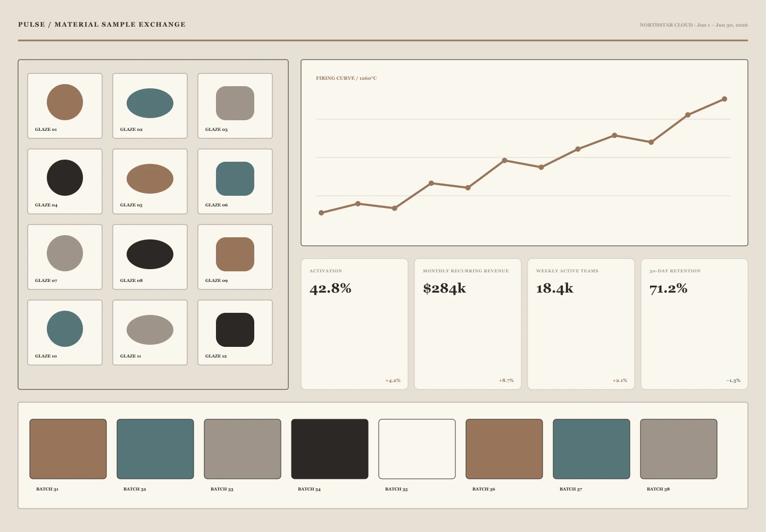The width and height of the screenshot is (766, 532).
Task: Select the 18.4k Weekly Active Teams value
Action: tap(555, 288)
